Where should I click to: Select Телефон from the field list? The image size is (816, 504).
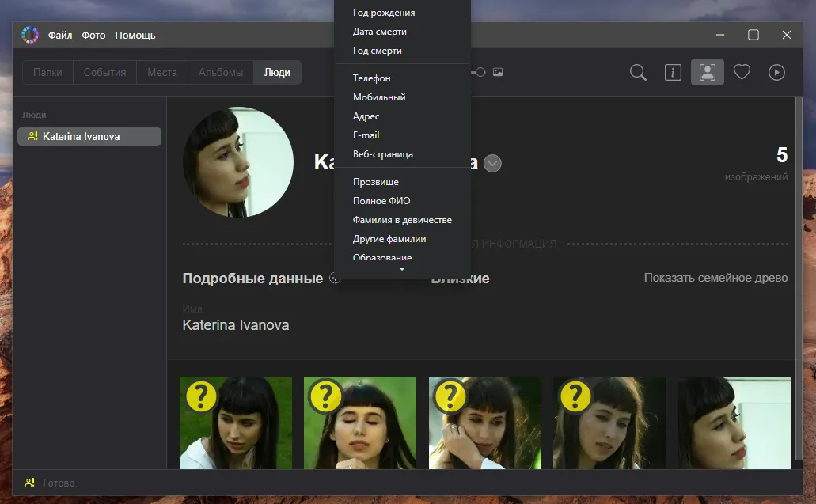click(x=372, y=78)
